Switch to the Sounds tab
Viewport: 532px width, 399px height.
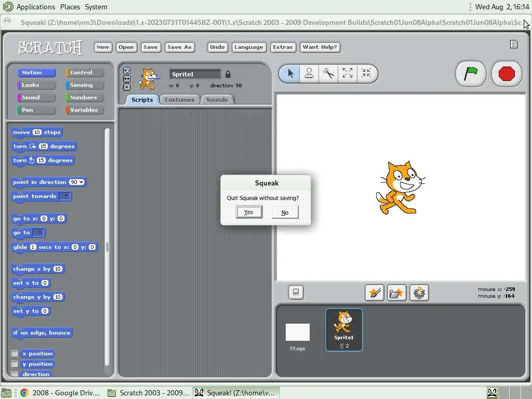[x=217, y=100]
